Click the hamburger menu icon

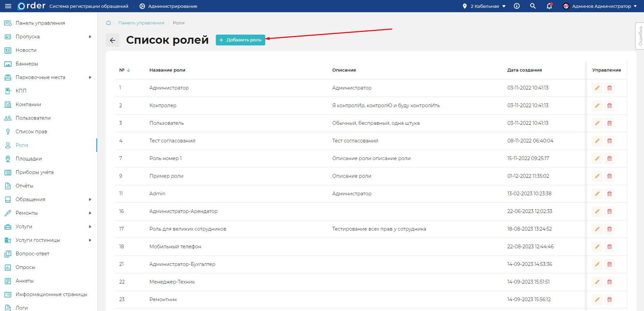(x=8, y=6)
